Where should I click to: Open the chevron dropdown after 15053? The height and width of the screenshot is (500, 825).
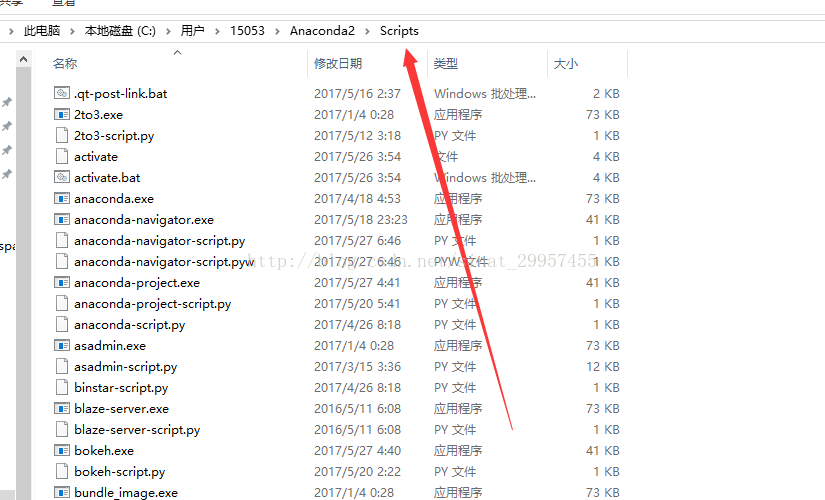[x=277, y=32]
